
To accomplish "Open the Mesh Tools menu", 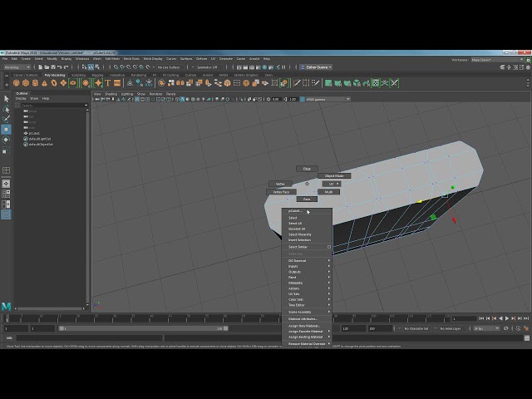I will [131, 59].
